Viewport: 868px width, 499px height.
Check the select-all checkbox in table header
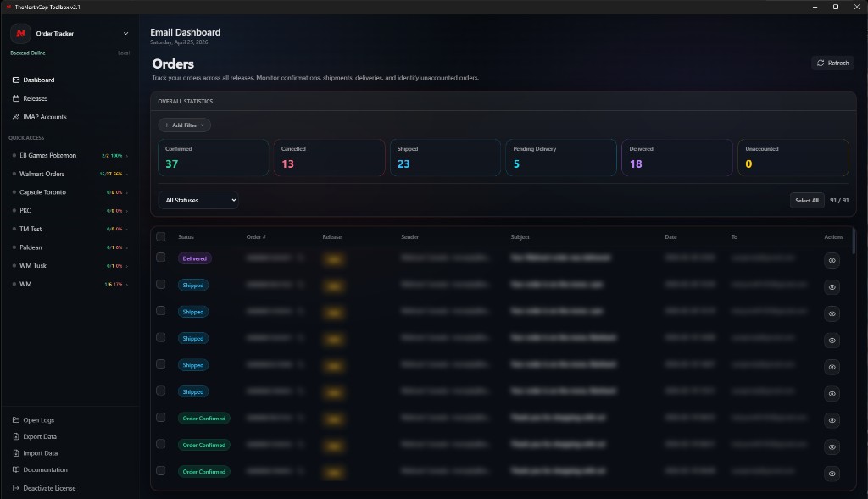tap(160, 236)
